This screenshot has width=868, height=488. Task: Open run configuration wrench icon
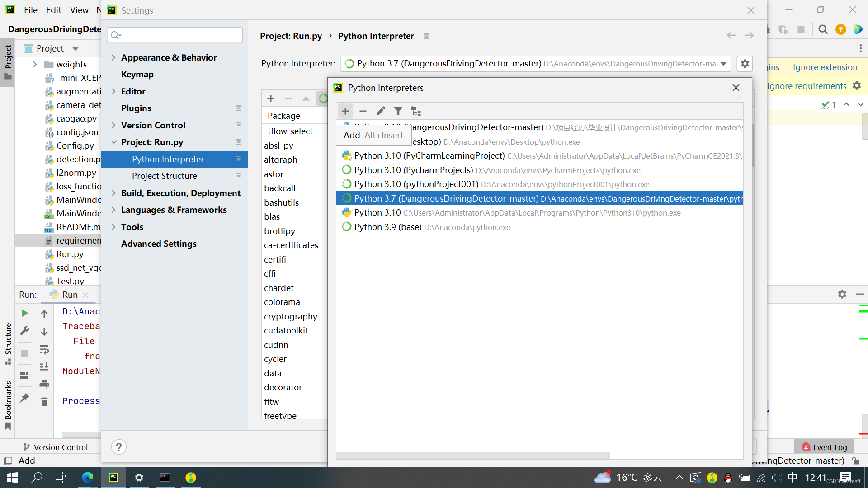25,331
